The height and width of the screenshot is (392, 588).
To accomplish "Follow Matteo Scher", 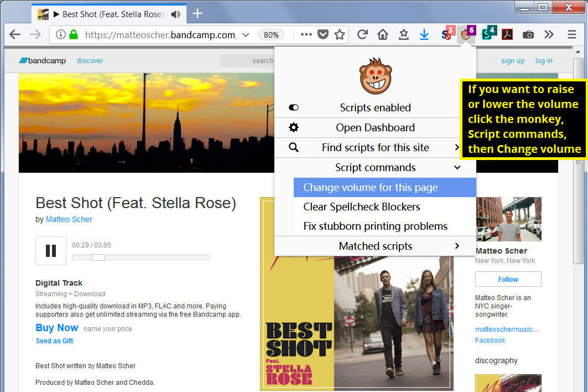I will coord(508,279).
